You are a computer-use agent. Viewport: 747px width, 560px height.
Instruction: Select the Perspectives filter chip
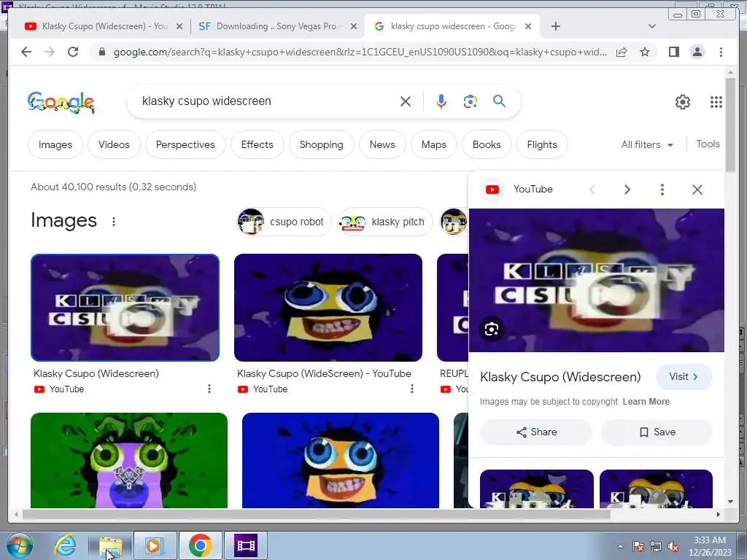[185, 144]
